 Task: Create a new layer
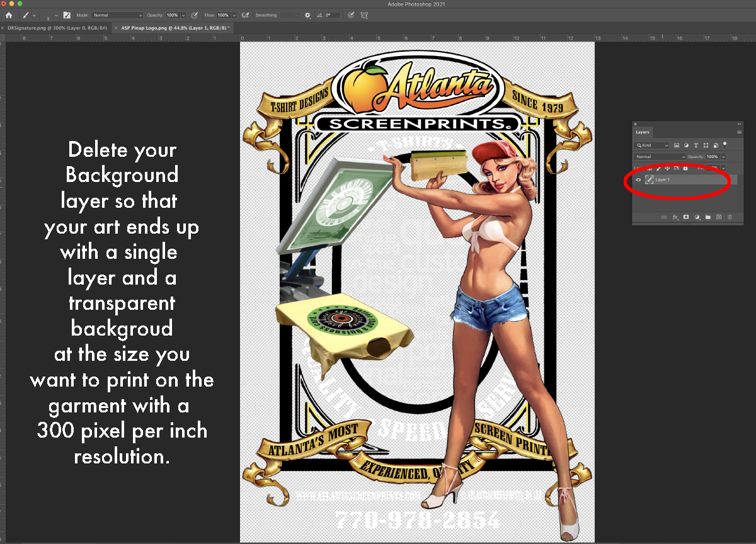pos(719,217)
